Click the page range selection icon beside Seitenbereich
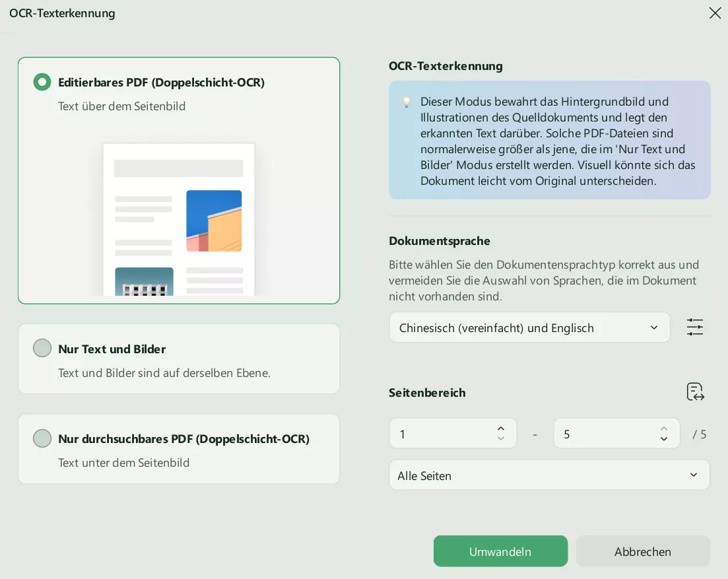 point(695,392)
